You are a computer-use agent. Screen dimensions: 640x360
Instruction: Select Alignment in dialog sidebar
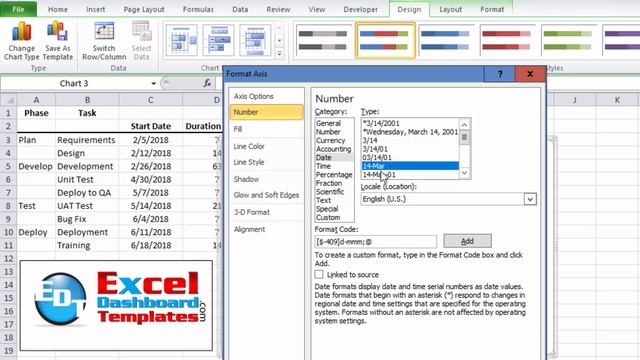click(x=266, y=229)
